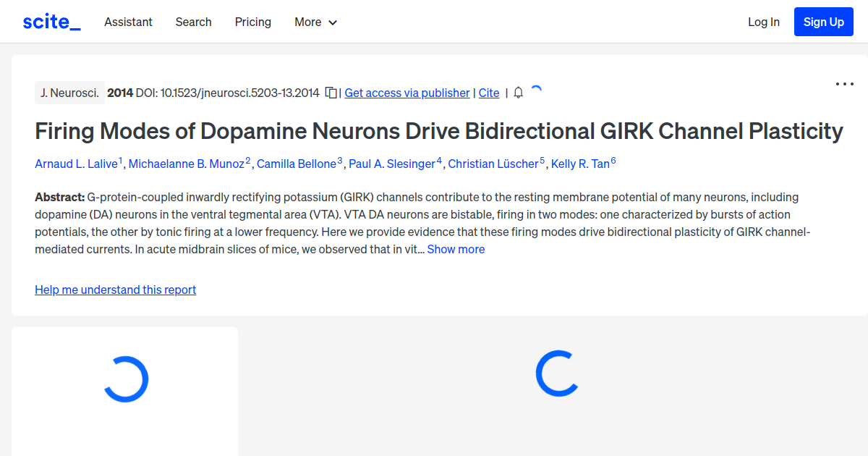Open the three-dot overflow menu
The height and width of the screenshot is (456, 868).
(x=844, y=84)
